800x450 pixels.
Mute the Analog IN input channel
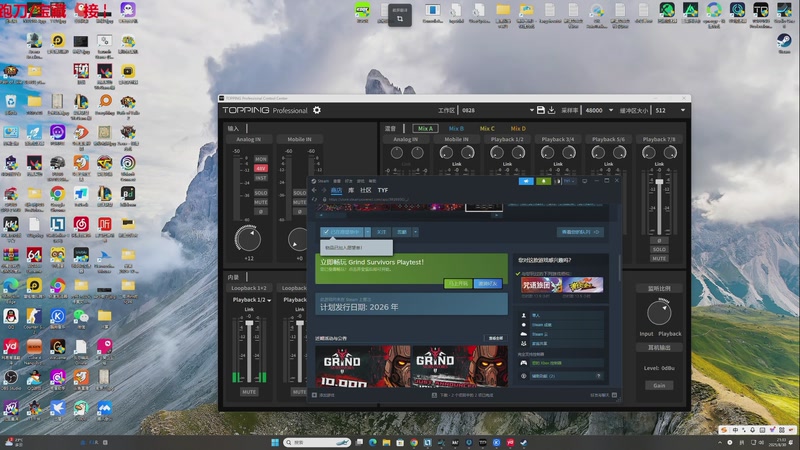261,202
